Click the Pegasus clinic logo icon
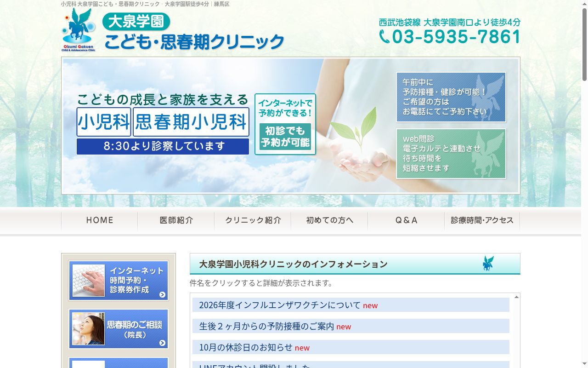Image resolution: width=588 pixels, height=368 pixels. pyautogui.click(x=79, y=29)
